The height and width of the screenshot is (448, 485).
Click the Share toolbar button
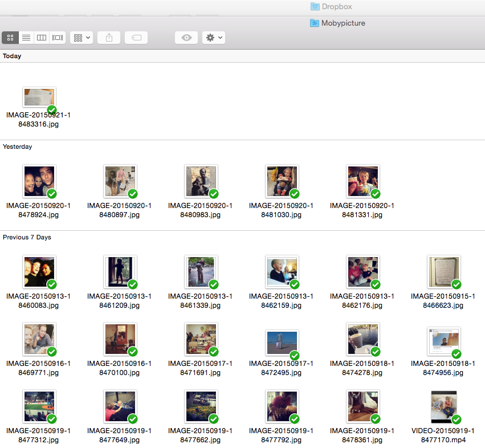[x=109, y=38]
